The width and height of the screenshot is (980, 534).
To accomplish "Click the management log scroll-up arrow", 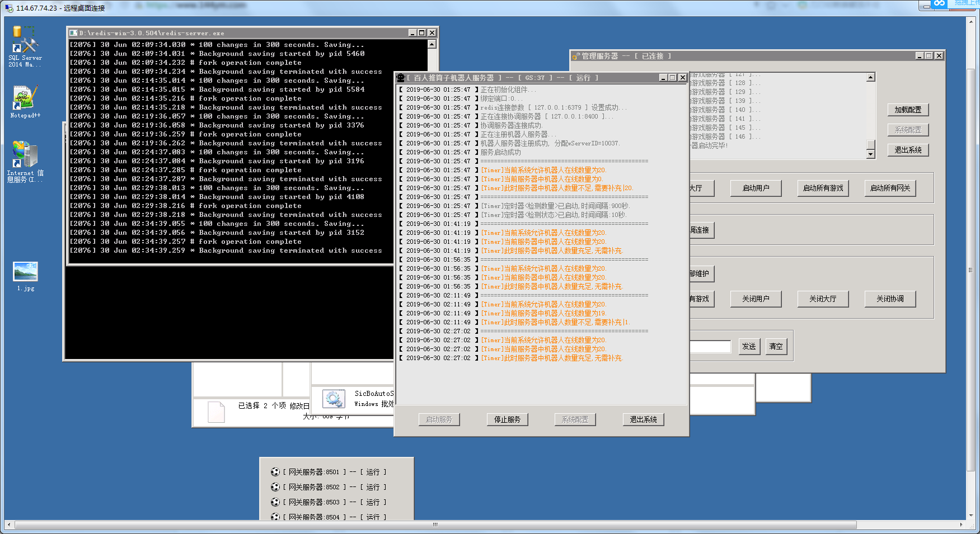I will pyautogui.click(x=870, y=78).
